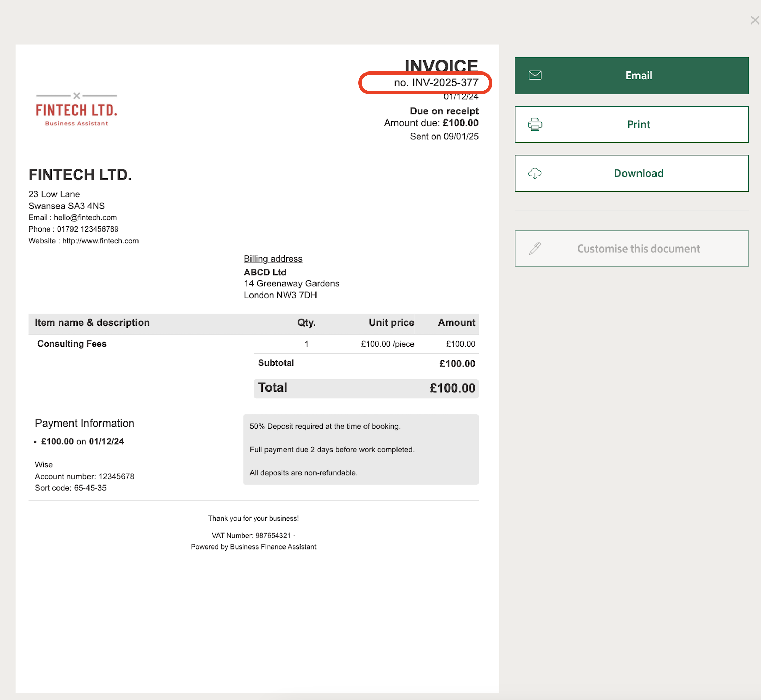Click the printer icon
The image size is (761, 700).
535,124
